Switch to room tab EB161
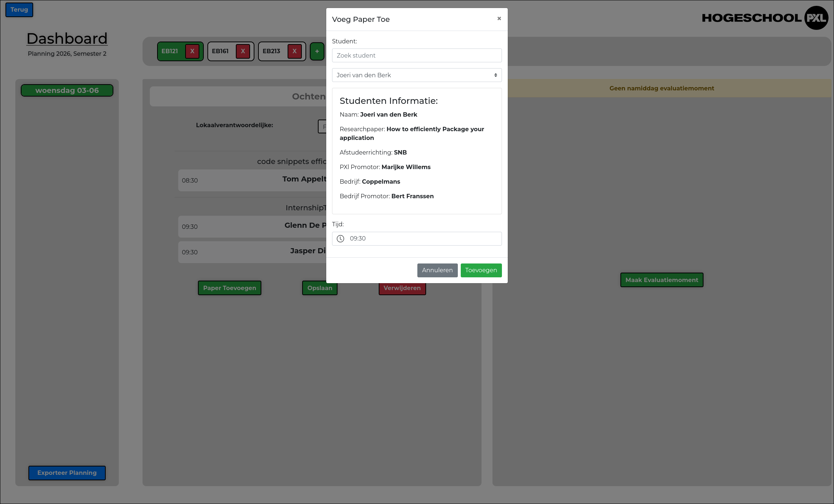834x504 pixels. pyautogui.click(x=221, y=51)
